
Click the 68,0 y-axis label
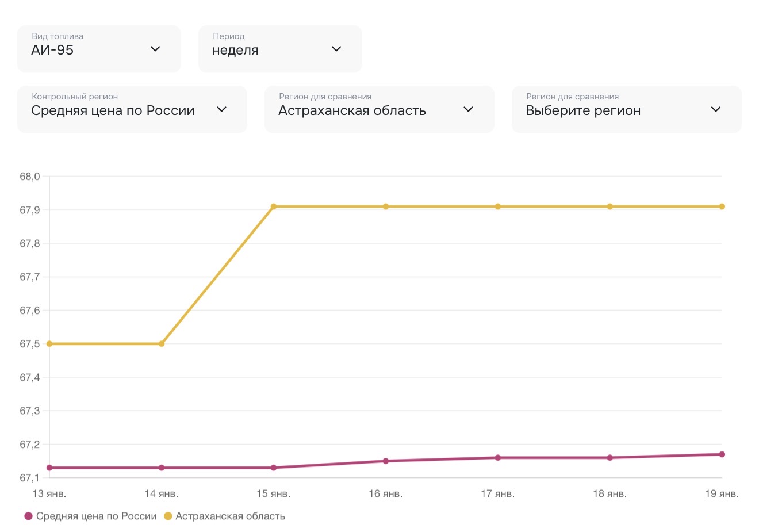point(30,177)
